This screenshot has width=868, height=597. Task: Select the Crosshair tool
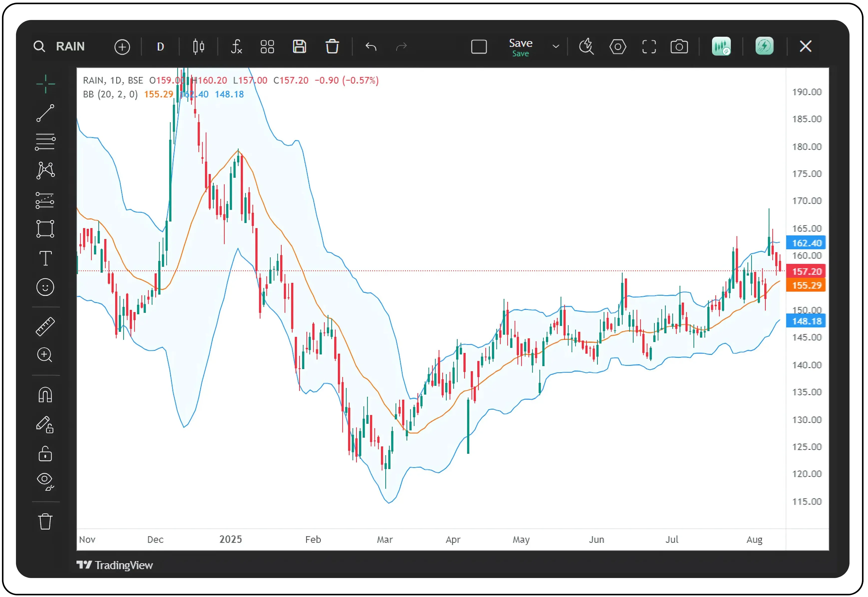click(45, 84)
